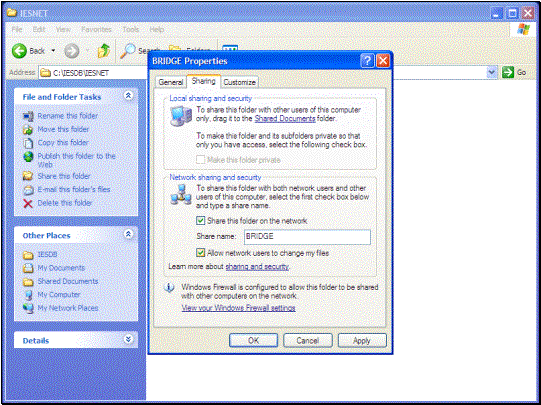541x405 pixels.
Task: Open the Search magnifier tool
Action: pyautogui.click(x=127, y=51)
